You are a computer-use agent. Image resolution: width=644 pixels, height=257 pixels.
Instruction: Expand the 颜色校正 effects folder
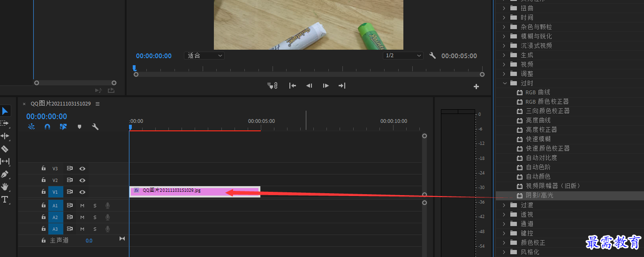pyautogui.click(x=504, y=242)
